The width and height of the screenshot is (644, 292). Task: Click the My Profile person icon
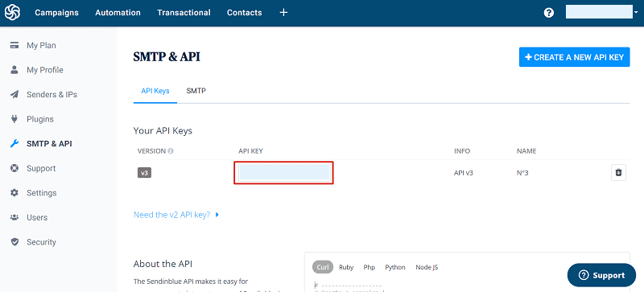pos(14,70)
